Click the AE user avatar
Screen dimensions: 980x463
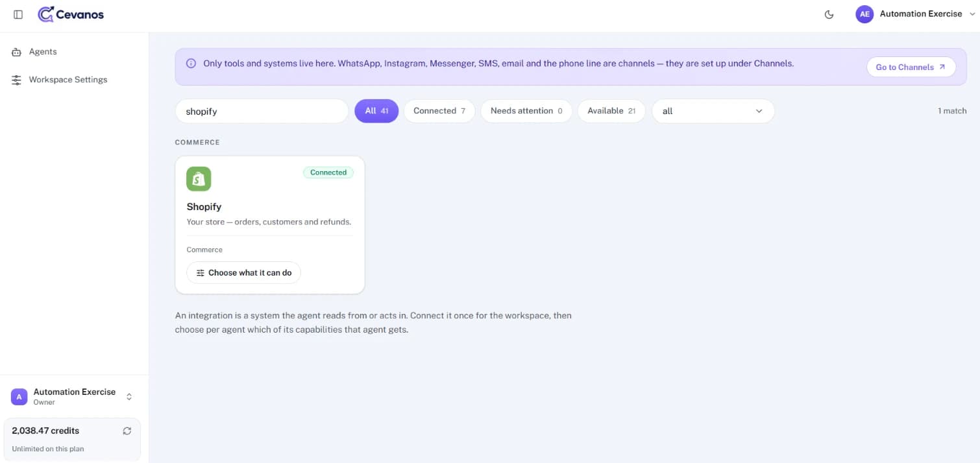[864, 14]
